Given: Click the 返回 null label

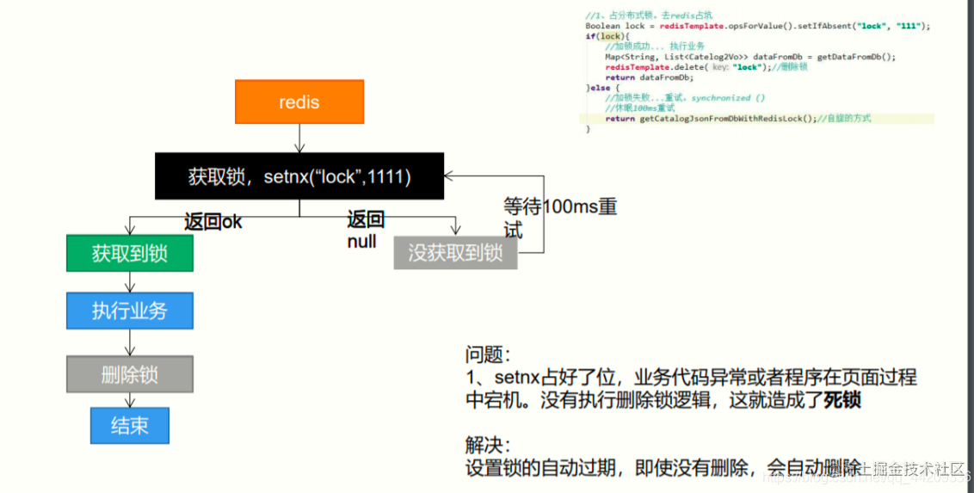Looking at the screenshot, I should tap(366, 230).
